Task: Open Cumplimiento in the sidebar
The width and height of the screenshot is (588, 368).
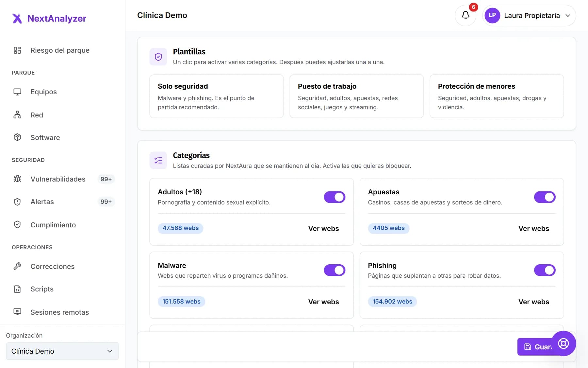Action: pos(53,225)
